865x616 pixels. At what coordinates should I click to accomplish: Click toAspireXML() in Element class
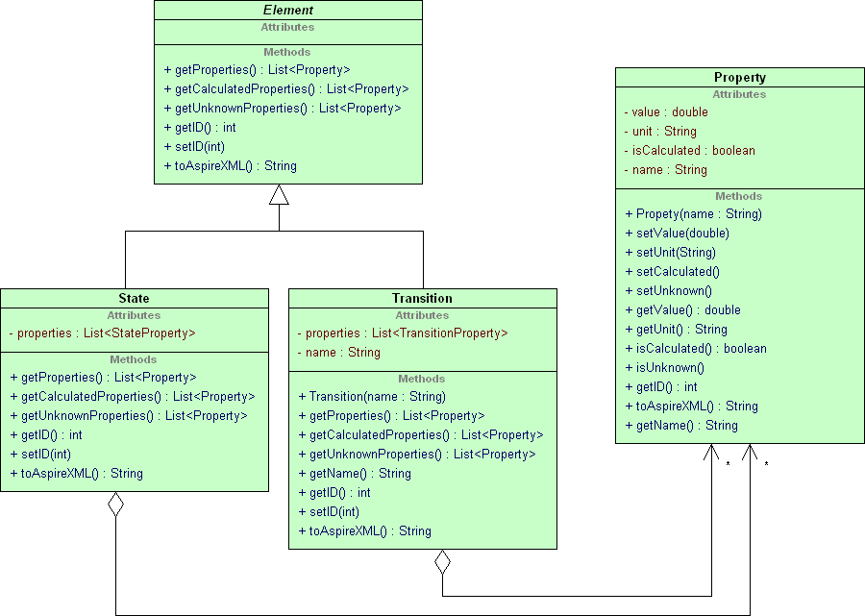(x=230, y=166)
